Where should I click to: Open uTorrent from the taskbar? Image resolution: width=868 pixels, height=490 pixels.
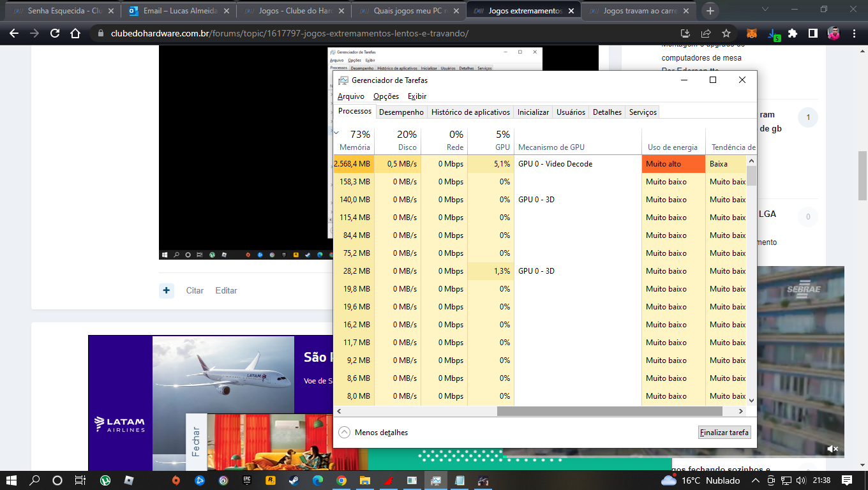(105, 480)
